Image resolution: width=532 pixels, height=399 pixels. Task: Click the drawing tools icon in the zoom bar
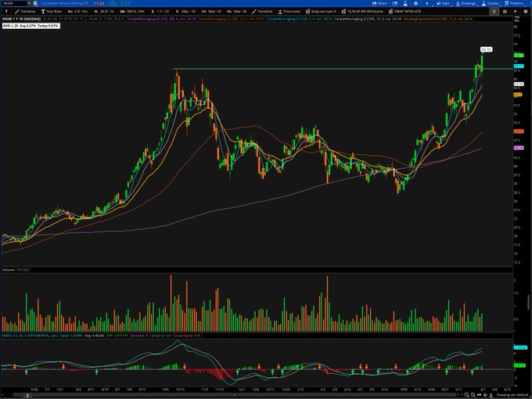[491, 395]
